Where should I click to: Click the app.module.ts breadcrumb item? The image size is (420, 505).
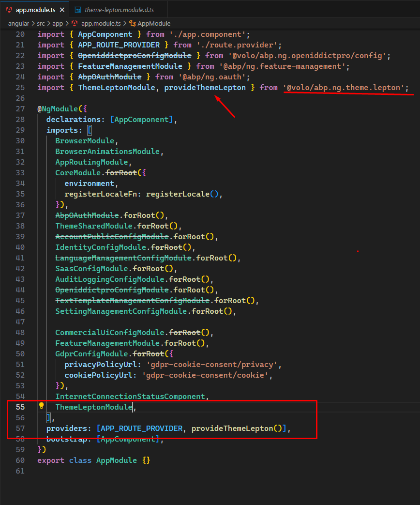click(101, 23)
